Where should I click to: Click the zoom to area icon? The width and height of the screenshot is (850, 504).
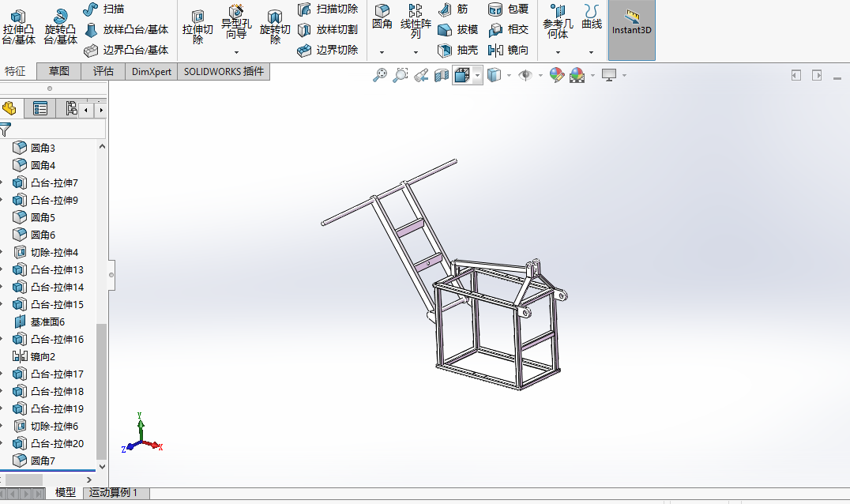(x=400, y=75)
